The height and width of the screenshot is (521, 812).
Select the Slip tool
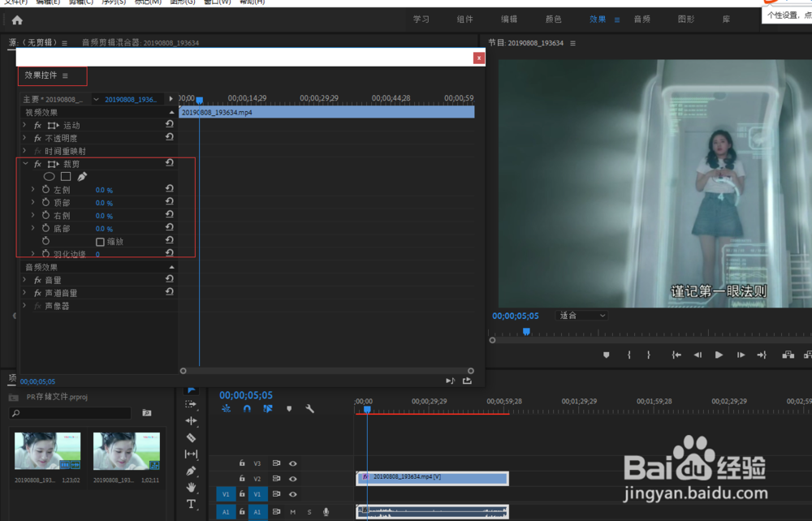(191, 454)
